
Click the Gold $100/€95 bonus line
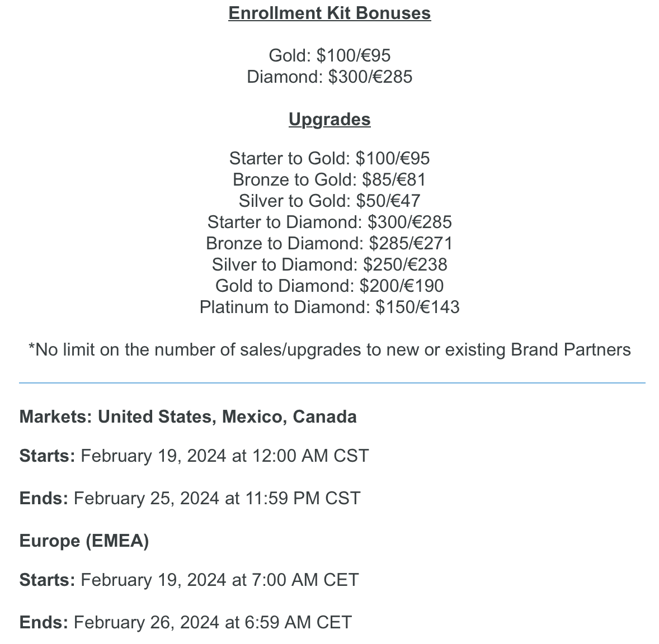point(329,55)
